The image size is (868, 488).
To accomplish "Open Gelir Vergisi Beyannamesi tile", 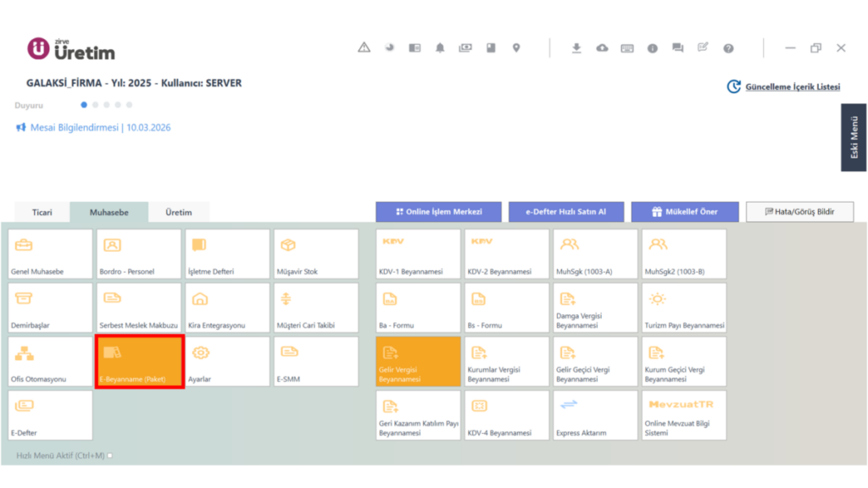I will (x=418, y=361).
